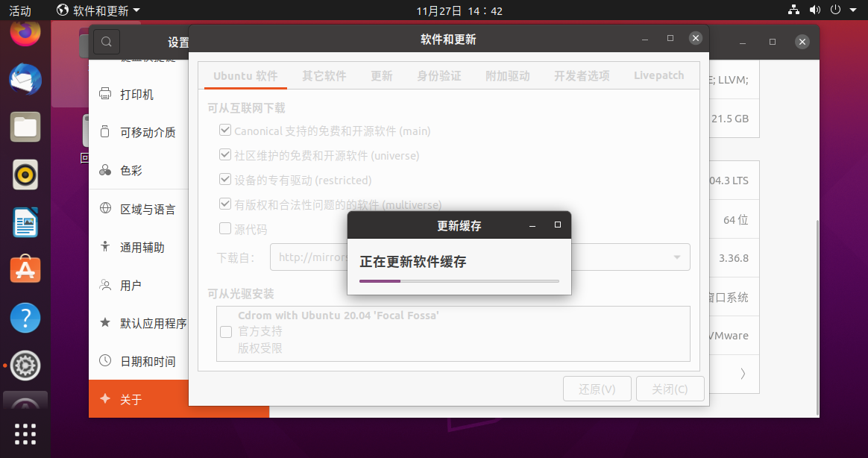Click the power icon in top bar

click(x=835, y=10)
